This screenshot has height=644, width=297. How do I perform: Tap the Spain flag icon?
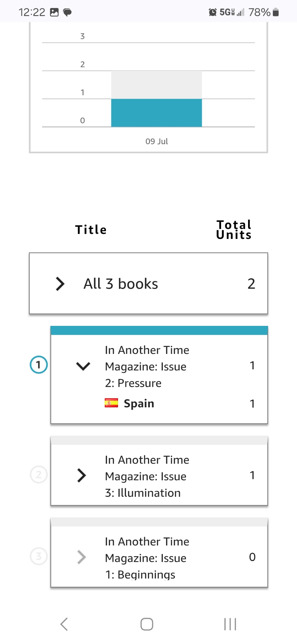tap(111, 403)
